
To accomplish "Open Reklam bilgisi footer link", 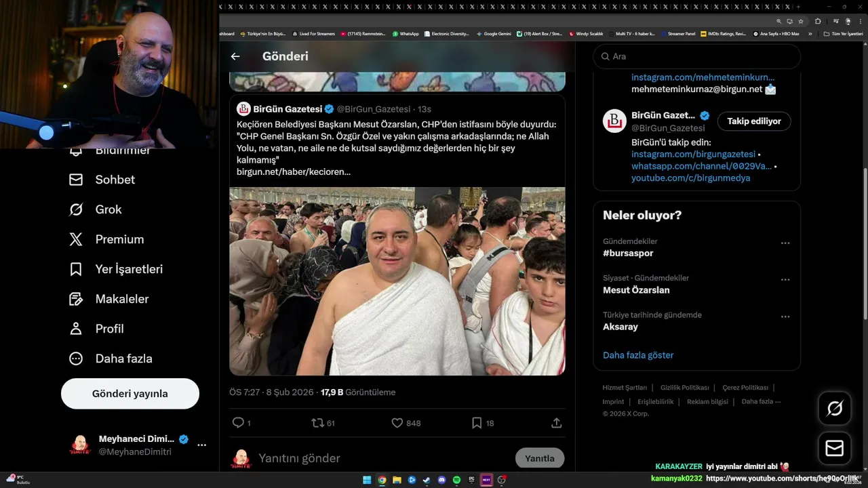I will point(707,402).
